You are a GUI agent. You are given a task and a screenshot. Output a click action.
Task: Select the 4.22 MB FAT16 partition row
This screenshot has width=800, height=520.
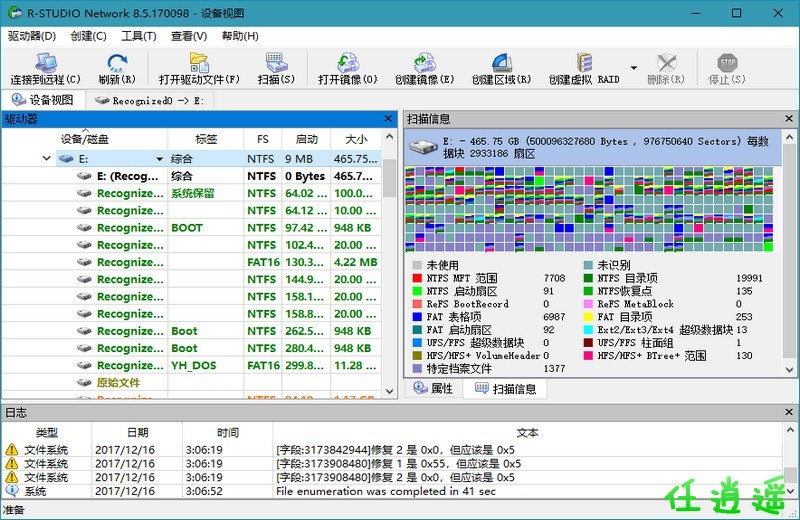(x=192, y=262)
